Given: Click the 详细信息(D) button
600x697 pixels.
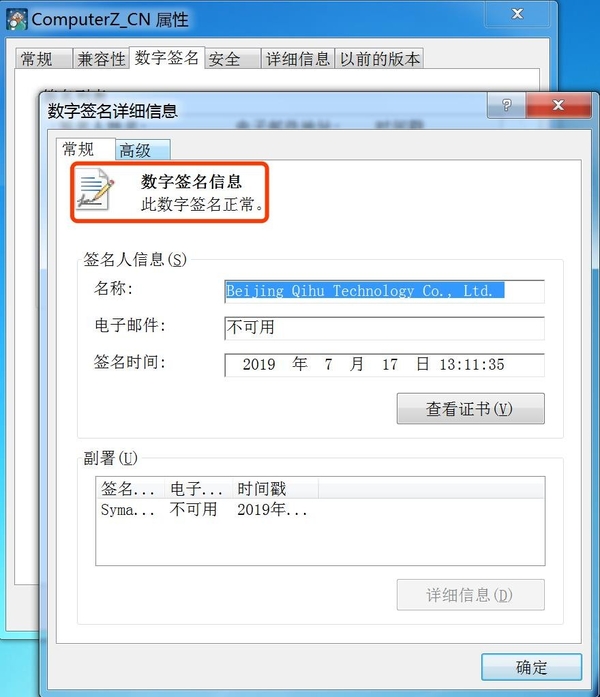Looking at the screenshot, I should pos(471,595).
